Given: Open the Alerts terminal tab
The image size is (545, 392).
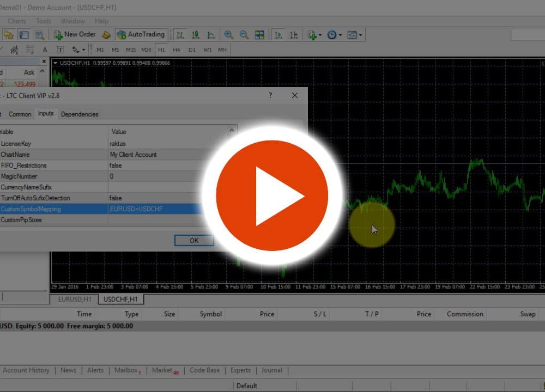Looking at the screenshot, I should point(95,370).
